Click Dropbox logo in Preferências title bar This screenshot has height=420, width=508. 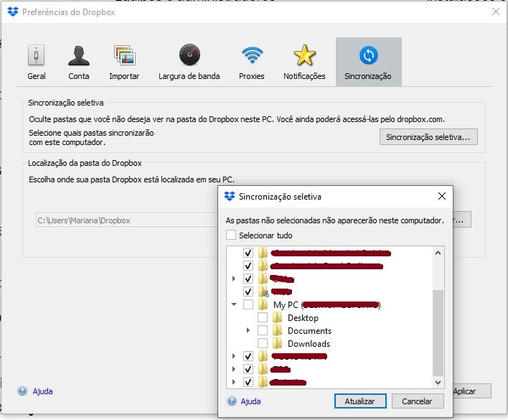pyautogui.click(x=13, y=11)
